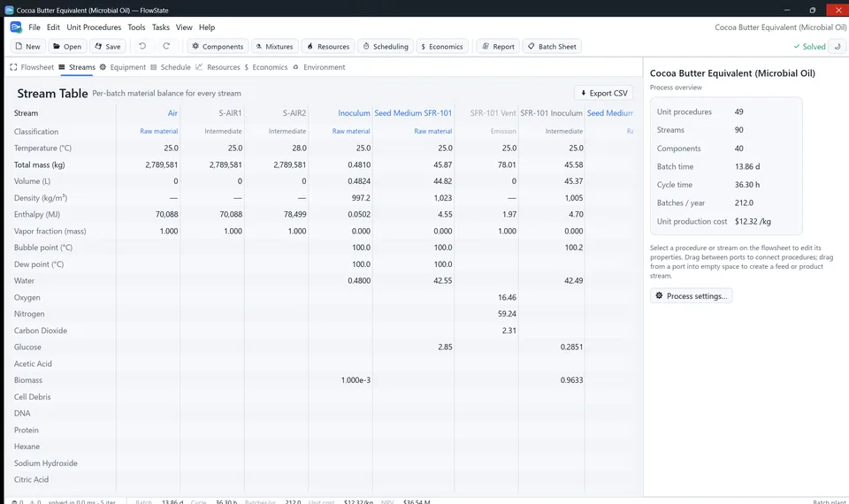The height and width of the screenshot is (504, 849).
Task: Click the 13.86 d batch time value
Action: [x=746, y=167]
